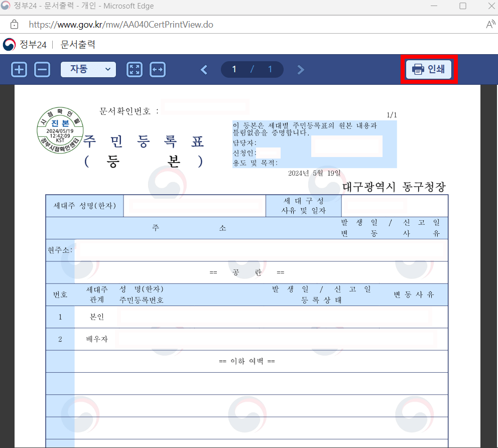Image resolution: width=498 pixels, height=448 pixels.
Task: Zoom out using the minus icon
Action: 42,69
